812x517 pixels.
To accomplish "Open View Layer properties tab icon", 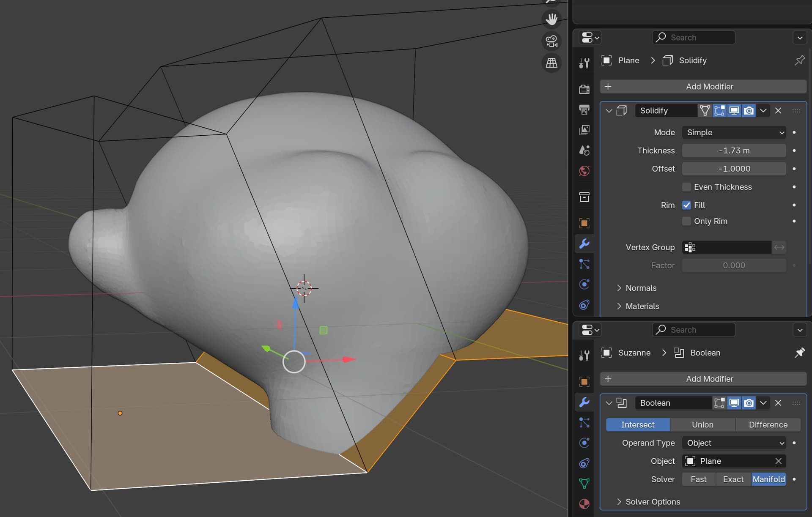I will [584, 130].
